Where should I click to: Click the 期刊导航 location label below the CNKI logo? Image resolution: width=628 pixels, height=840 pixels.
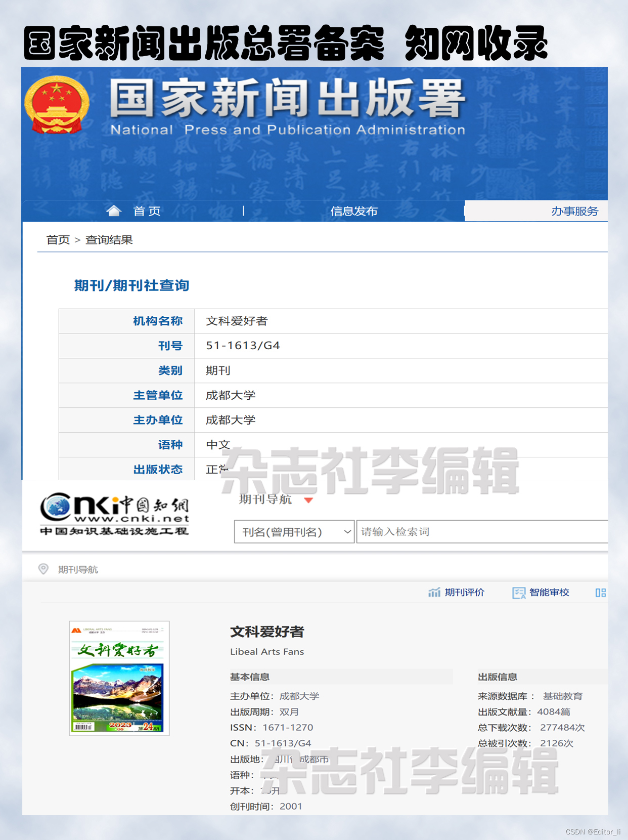coord(78,569)
